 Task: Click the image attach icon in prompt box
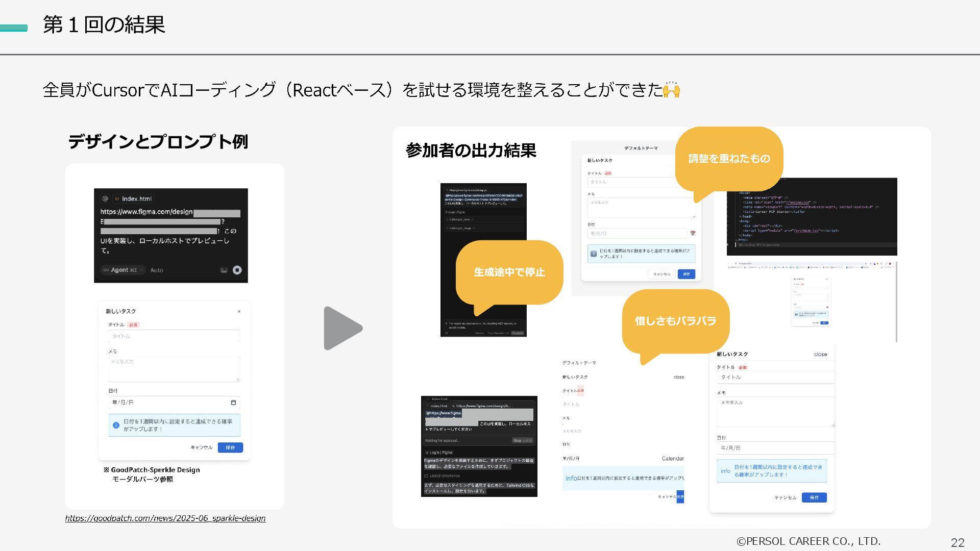(x=224, y=270)
